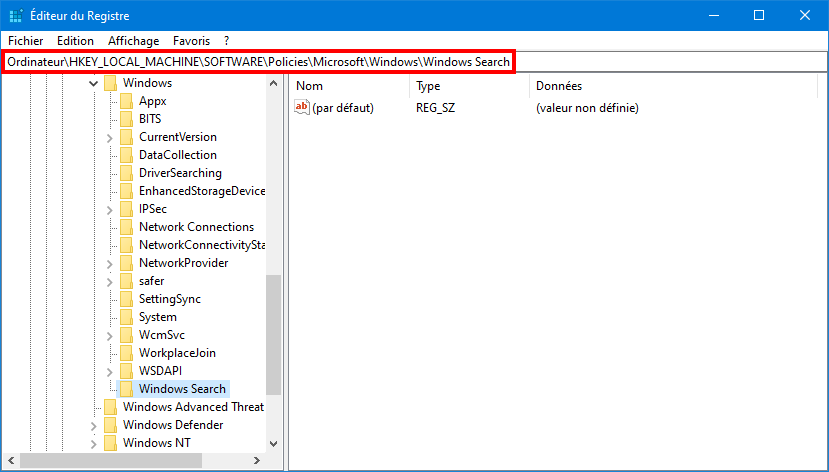This screenshot has width=829, height=472.
Task: Click the DriverSearching folder icon
Action: pyautogui.click(x=126, y=173)
